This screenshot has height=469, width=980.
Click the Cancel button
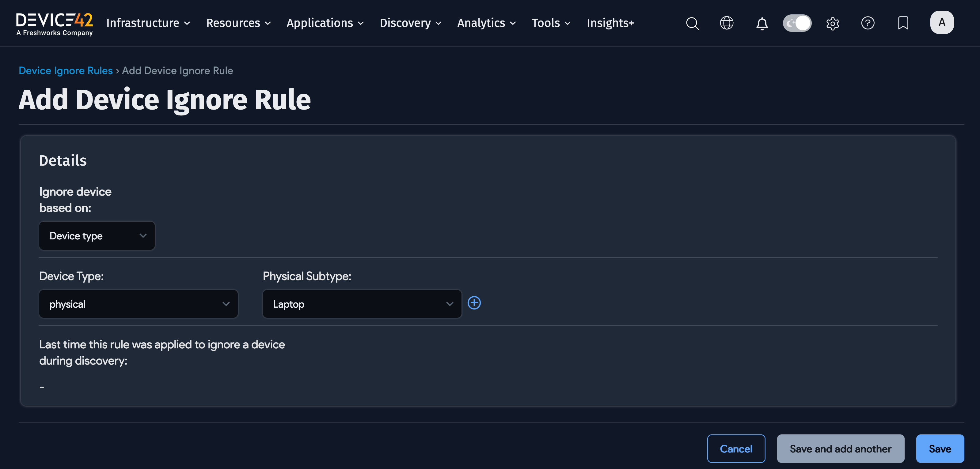(x=736, y=449)
